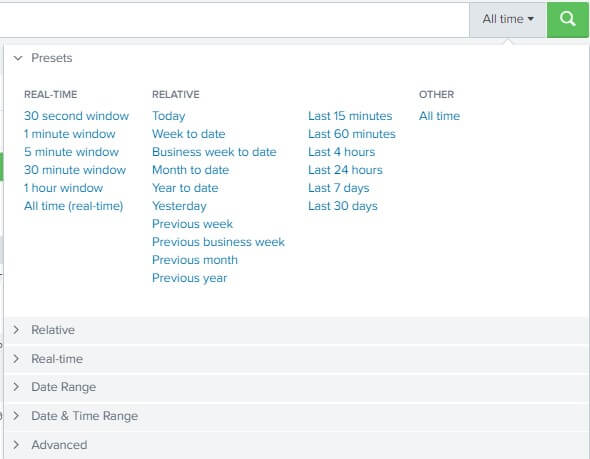Choose Last 24 hours preset

coord(345,170)
